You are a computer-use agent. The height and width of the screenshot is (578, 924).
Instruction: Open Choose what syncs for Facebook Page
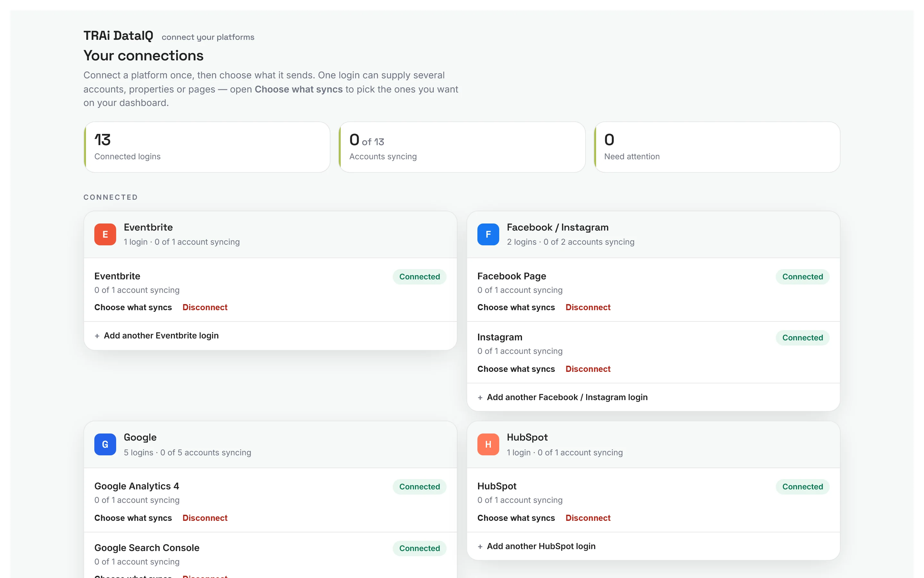point(516,307)
